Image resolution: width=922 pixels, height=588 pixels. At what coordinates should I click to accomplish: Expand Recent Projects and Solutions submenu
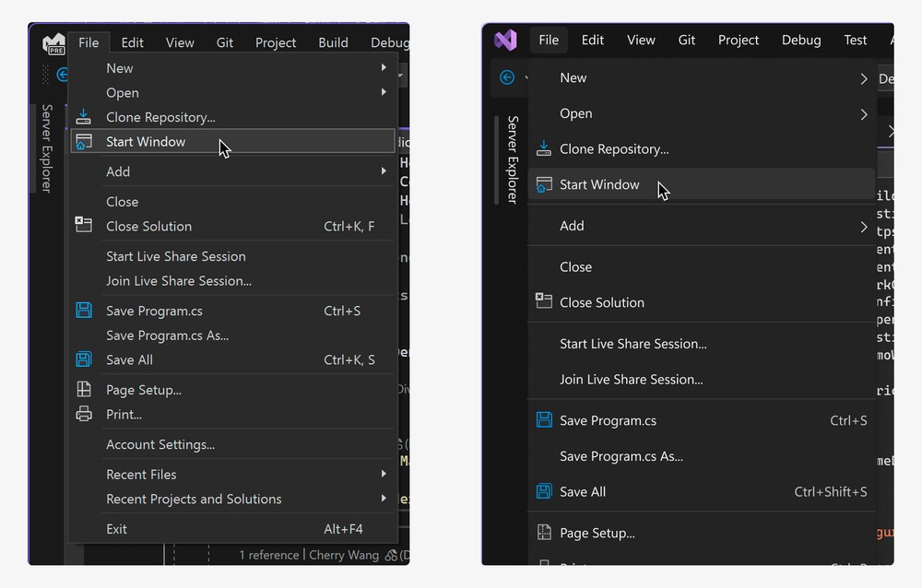[384, 499]
